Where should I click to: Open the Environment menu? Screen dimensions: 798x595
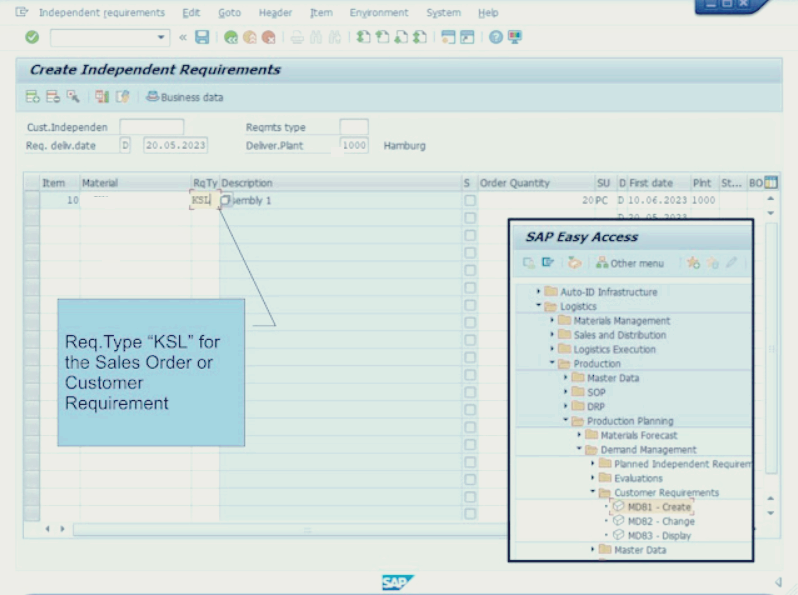pyautogui.click(x=379, y=12)
